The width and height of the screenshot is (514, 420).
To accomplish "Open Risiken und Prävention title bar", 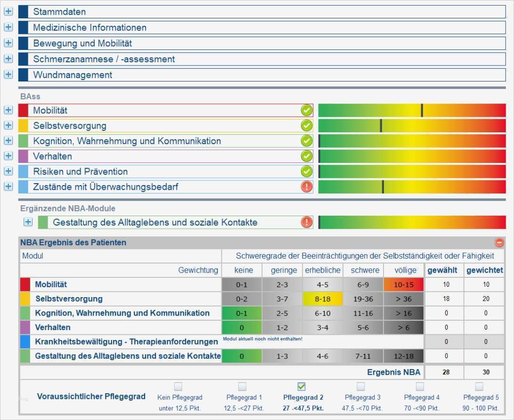I will (165, 171).
